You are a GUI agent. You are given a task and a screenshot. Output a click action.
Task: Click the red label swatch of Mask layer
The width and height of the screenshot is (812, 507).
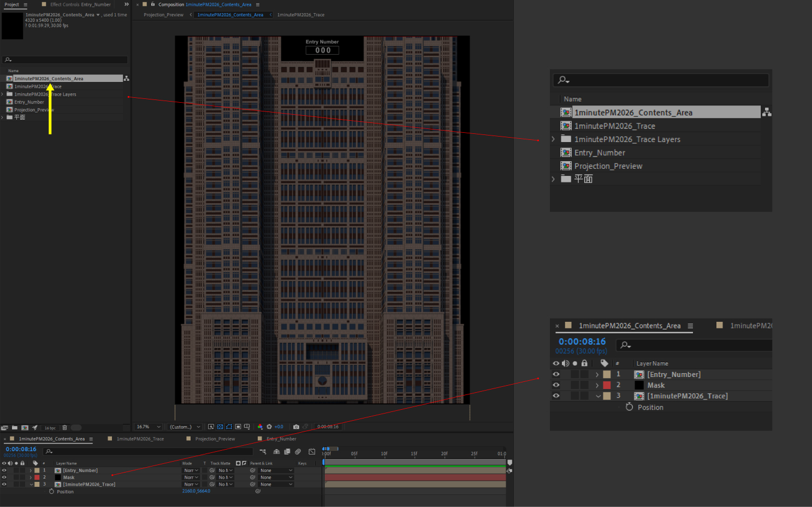point(37,477)
